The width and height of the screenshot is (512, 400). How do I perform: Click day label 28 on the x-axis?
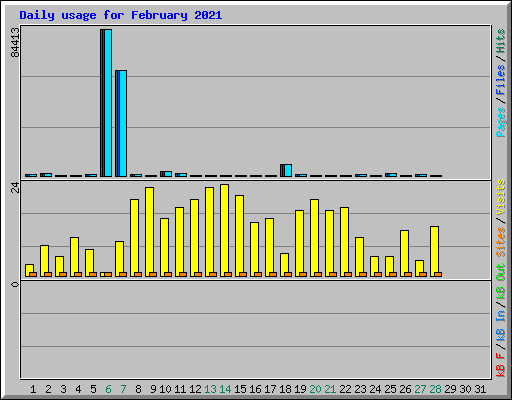435,389
